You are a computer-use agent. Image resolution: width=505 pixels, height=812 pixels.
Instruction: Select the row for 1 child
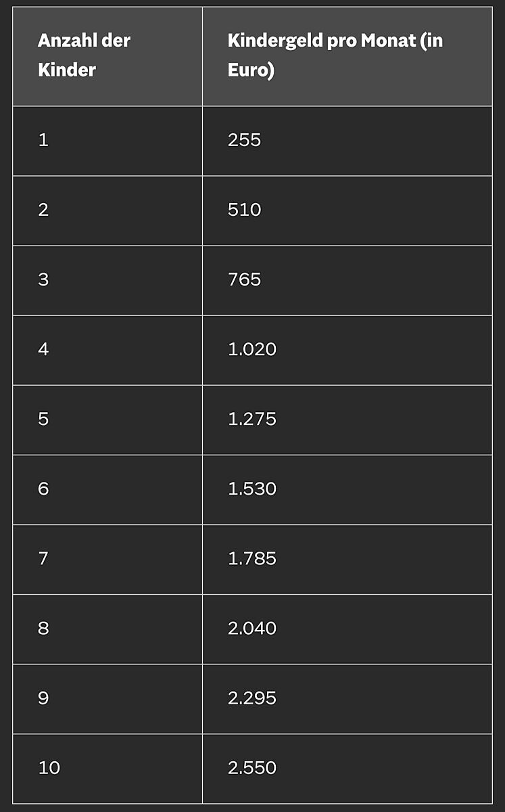[x=43, y=140]
